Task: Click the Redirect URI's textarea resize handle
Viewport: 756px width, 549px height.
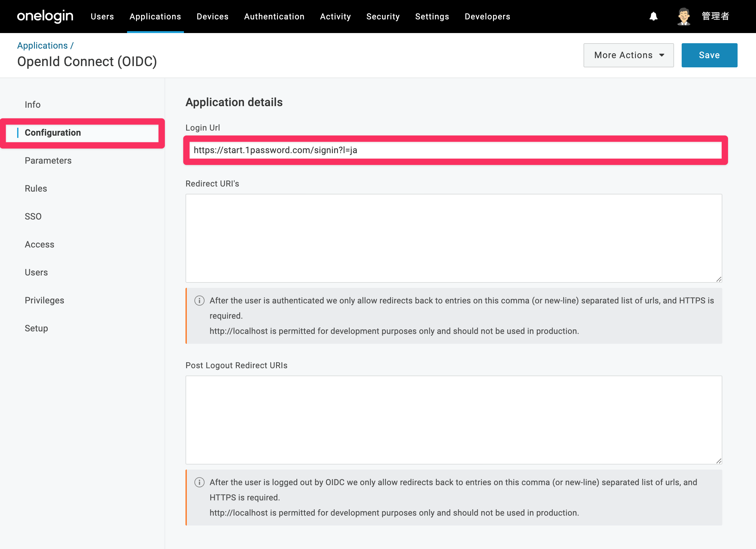Action: coord(719,279)
